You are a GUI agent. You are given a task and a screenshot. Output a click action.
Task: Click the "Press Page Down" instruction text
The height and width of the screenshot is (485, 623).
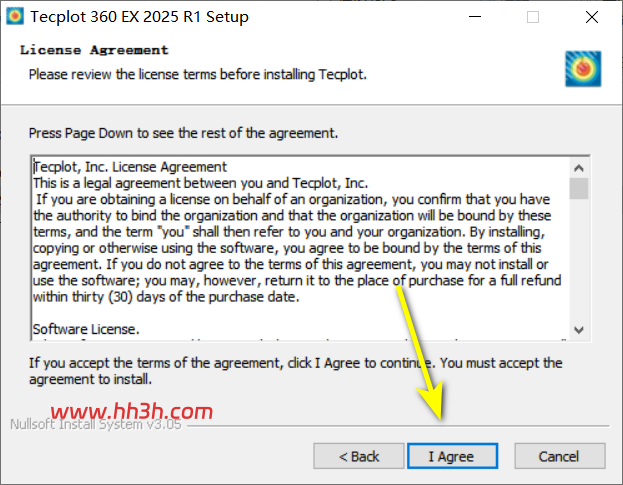tap(183, 133)
